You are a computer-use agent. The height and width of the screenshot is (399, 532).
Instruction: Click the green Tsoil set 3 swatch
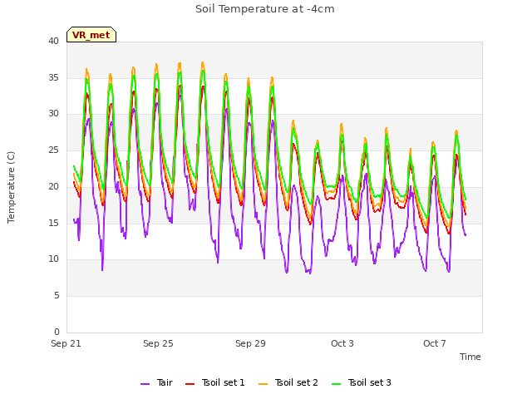click(337, 384)
